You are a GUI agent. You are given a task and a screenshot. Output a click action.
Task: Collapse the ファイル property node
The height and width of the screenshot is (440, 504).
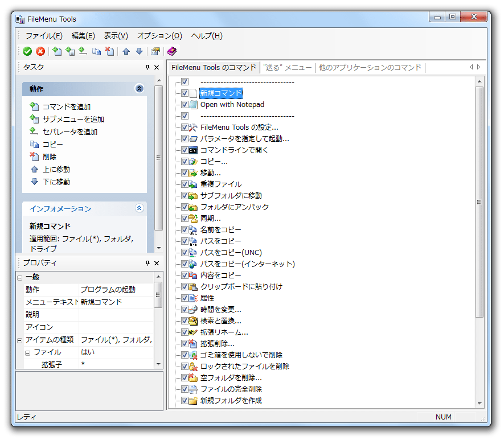coord(28,353)
